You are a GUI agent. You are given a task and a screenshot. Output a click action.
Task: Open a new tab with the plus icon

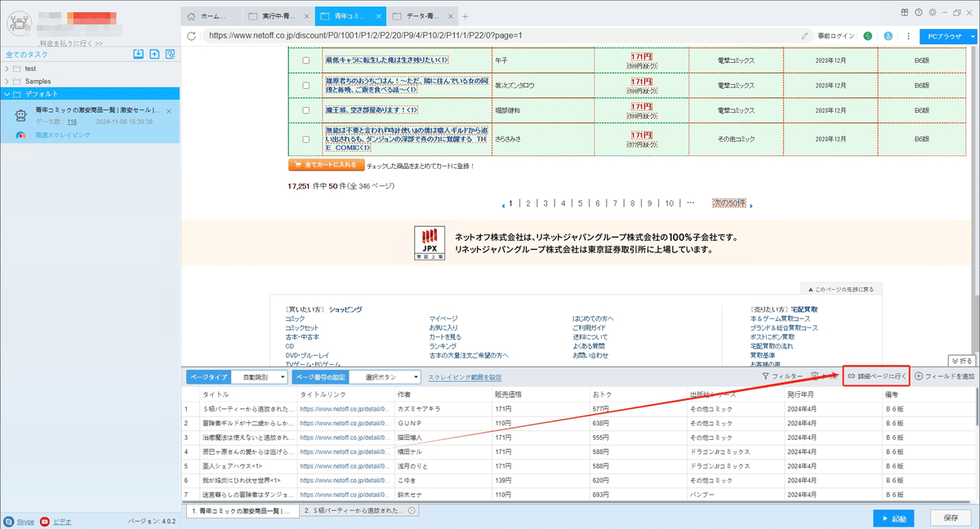465,16
